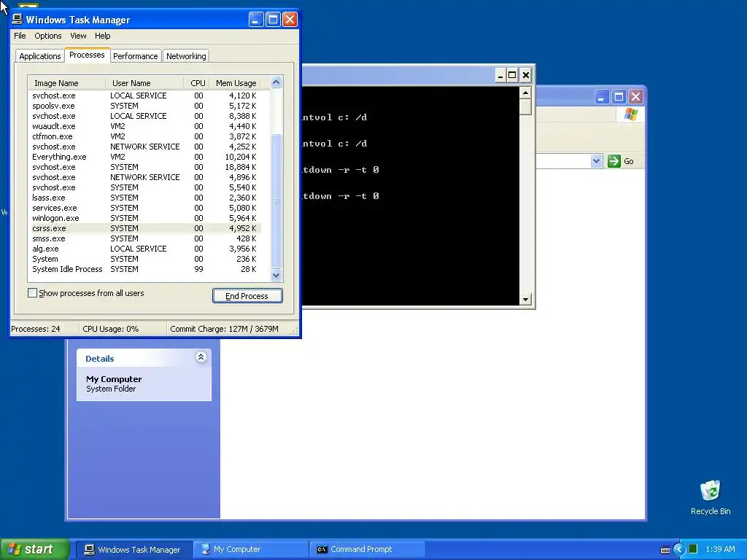Screen dimensions: 747x560
Task: Click the process list scrollbar thumb
Action: (276, 201)
